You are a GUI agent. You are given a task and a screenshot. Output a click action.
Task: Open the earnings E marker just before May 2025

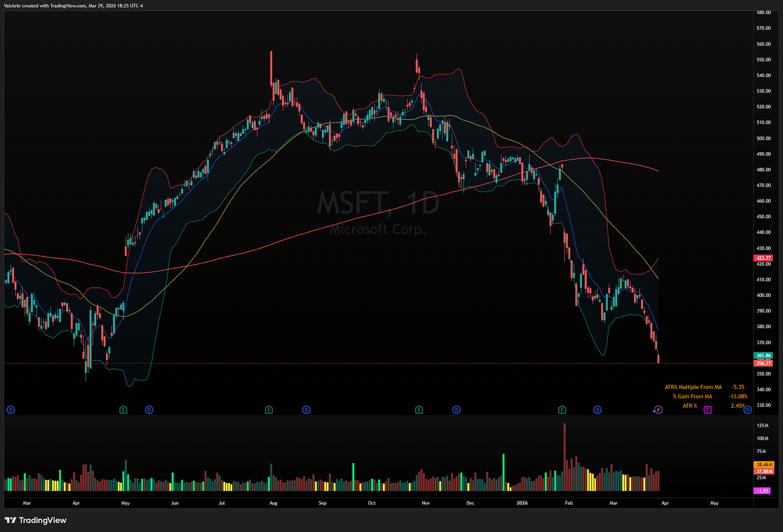coord(123,410)
